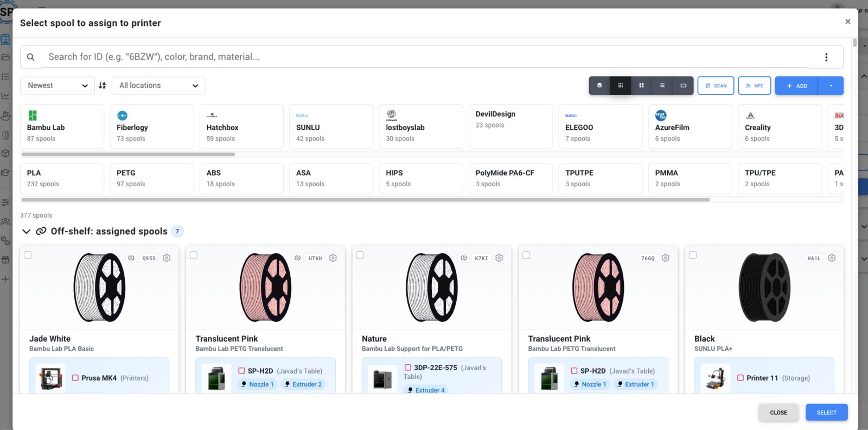Filter by PETG material
Image resolution: width=868 pixels, height=430 pixels.
(152, 179)
